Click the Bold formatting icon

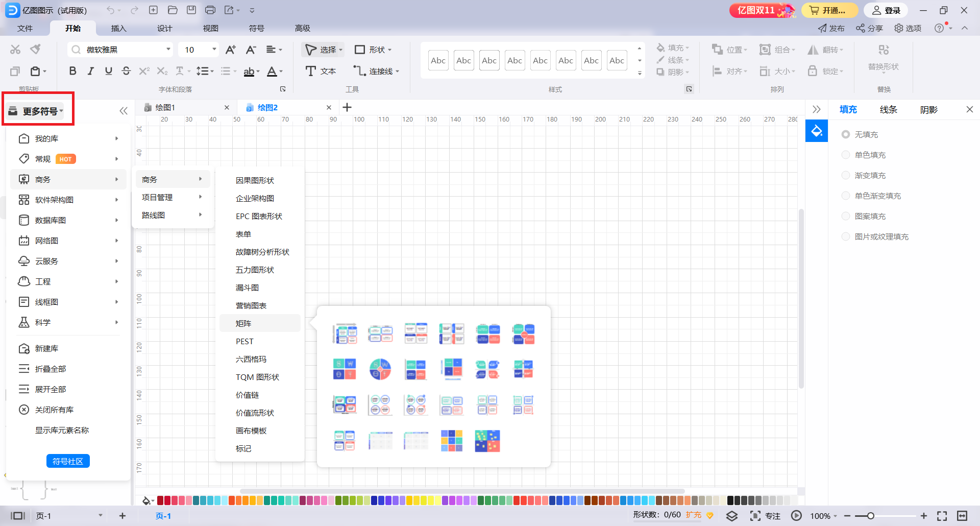coord(72,71)
